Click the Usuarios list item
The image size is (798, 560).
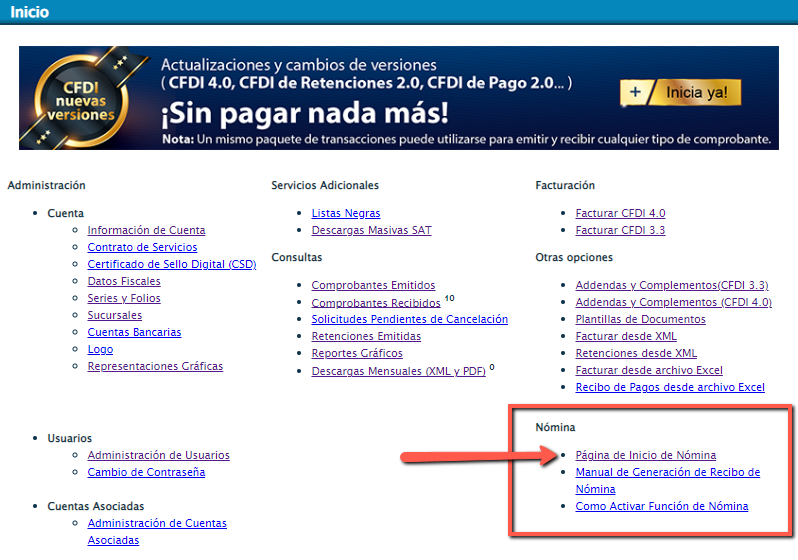coord(70,438)
